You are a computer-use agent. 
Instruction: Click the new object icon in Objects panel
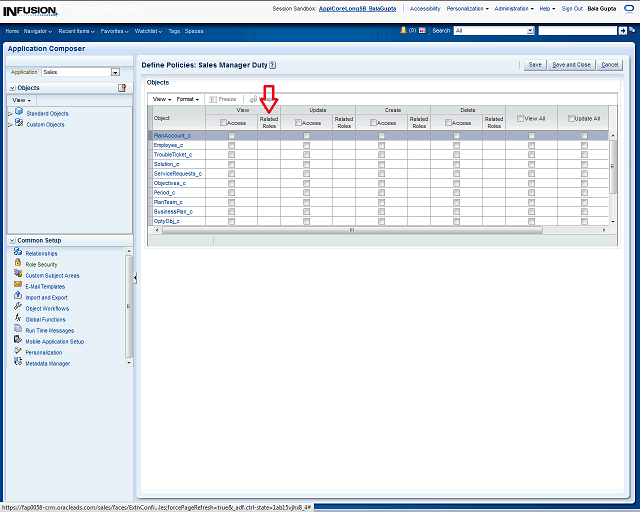[x=122, y=88]
